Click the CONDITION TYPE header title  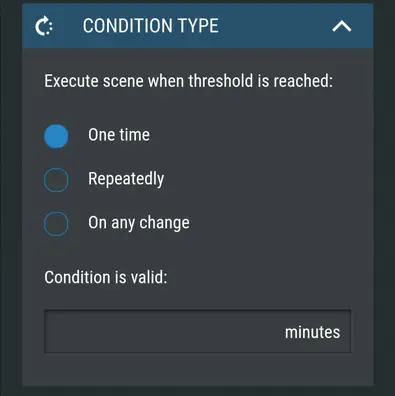click(x=151, y=26)
